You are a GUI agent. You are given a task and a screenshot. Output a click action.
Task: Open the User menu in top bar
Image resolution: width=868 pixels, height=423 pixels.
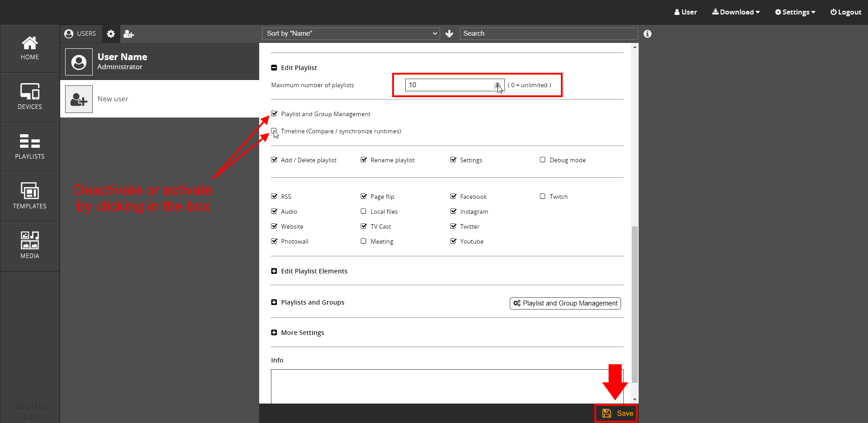pyautogui.click(x=686, y=12)
